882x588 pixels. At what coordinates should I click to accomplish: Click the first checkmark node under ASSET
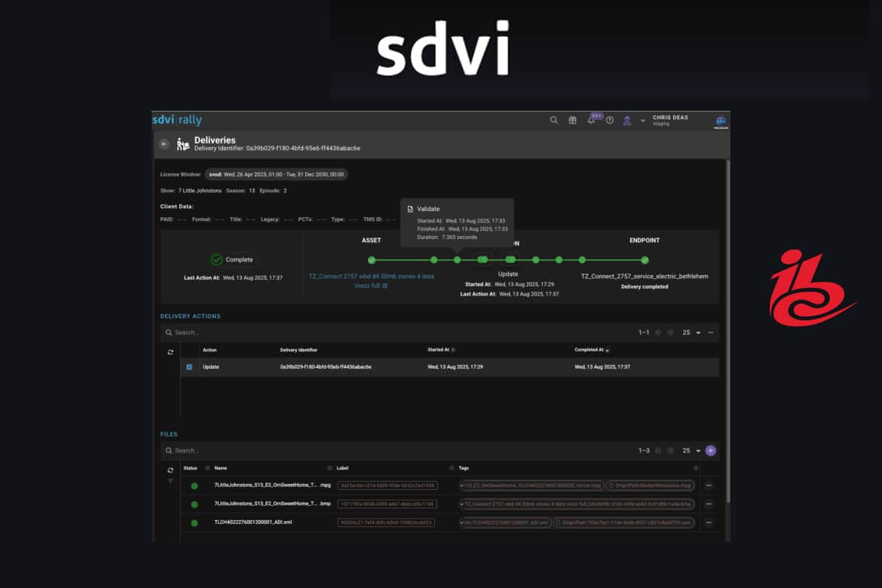[371, 260]
